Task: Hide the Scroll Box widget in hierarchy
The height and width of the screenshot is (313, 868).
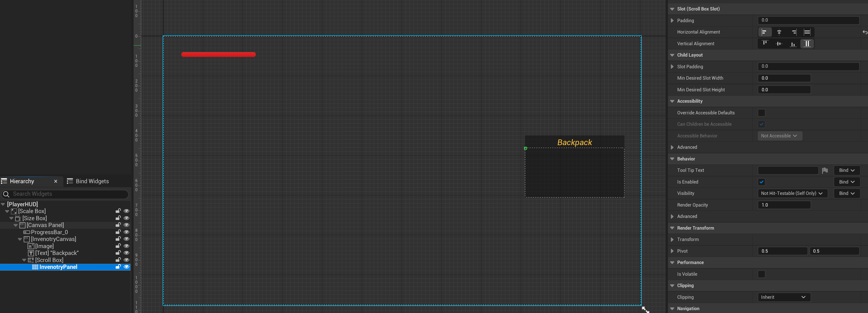Action: point(126,260)
